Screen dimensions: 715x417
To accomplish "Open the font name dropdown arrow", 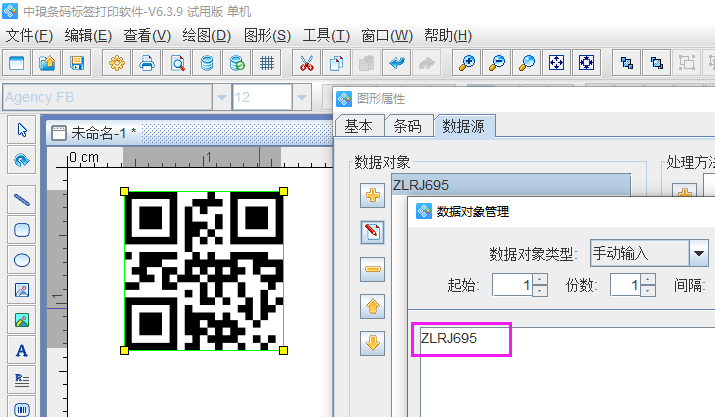I will coord(222,97).
